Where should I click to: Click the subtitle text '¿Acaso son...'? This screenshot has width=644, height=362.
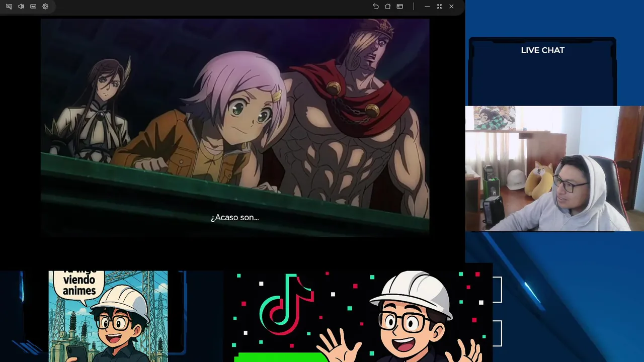(x=234, y=218)
